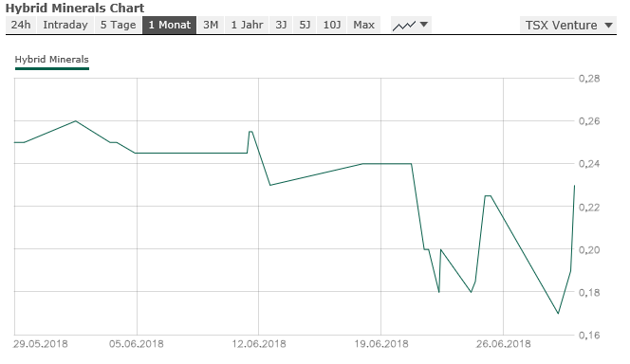Select the 5J time period
The image size is (630, 364).
click(305, 25)
